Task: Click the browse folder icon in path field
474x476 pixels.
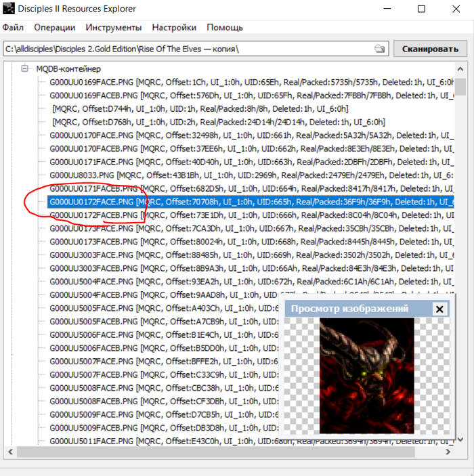Action: (x=380, y=49)
